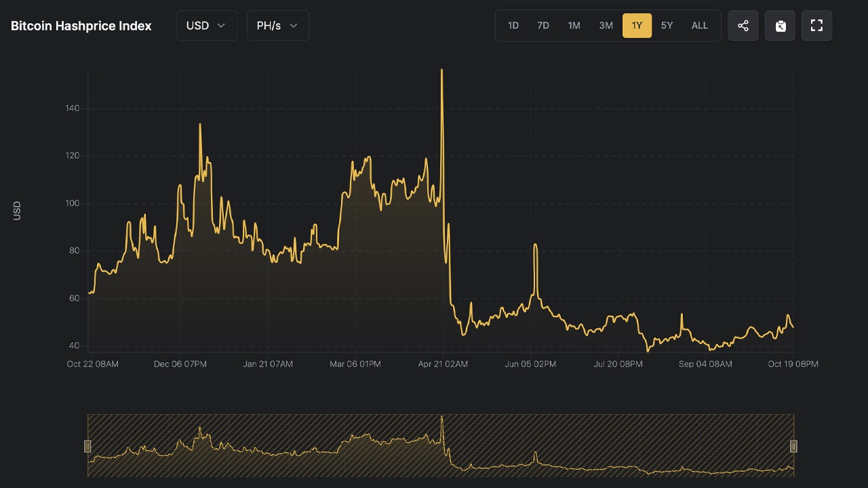Click the Bitcoin Hashprice Index title
This screenshot has height=488, width=868.
coord(80,26)
